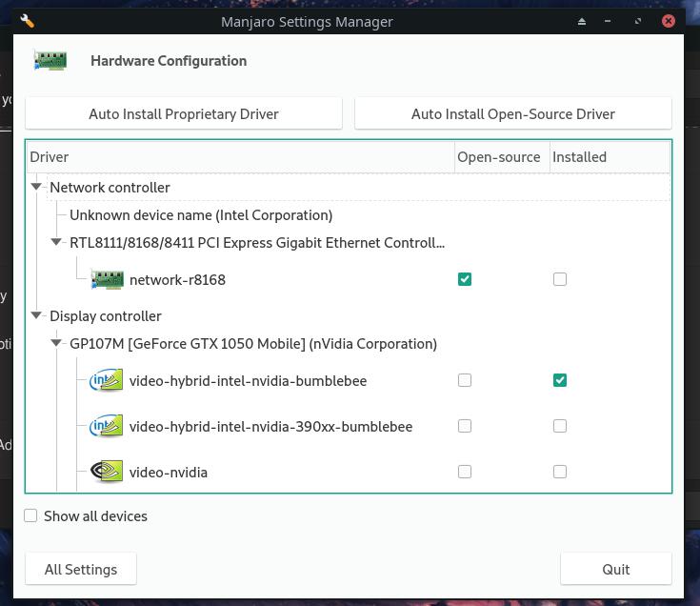Click the keep-above arrow icon in title bar

(x=582, y=21)
